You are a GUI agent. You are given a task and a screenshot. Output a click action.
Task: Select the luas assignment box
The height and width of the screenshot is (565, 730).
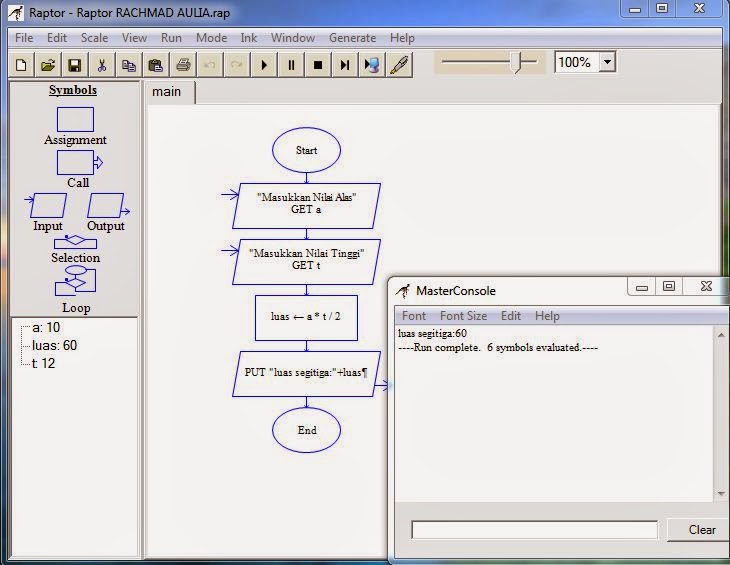[306, 317]
